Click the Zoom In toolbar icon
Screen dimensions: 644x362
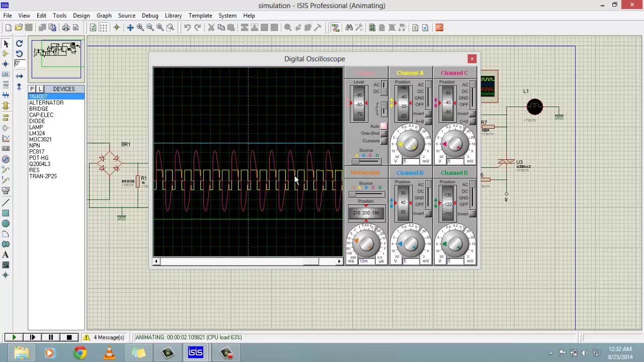(140, 28)
